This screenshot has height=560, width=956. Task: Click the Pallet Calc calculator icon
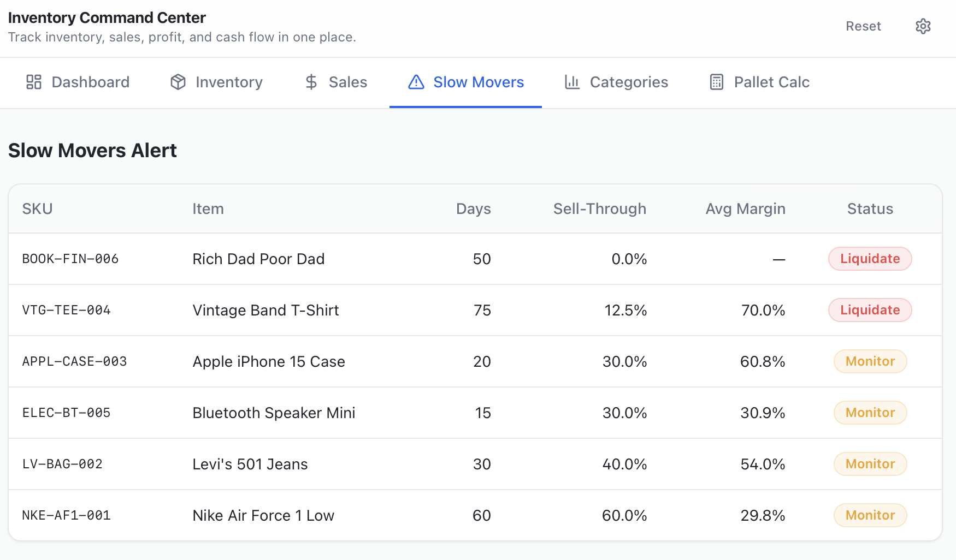click(716, 82)
